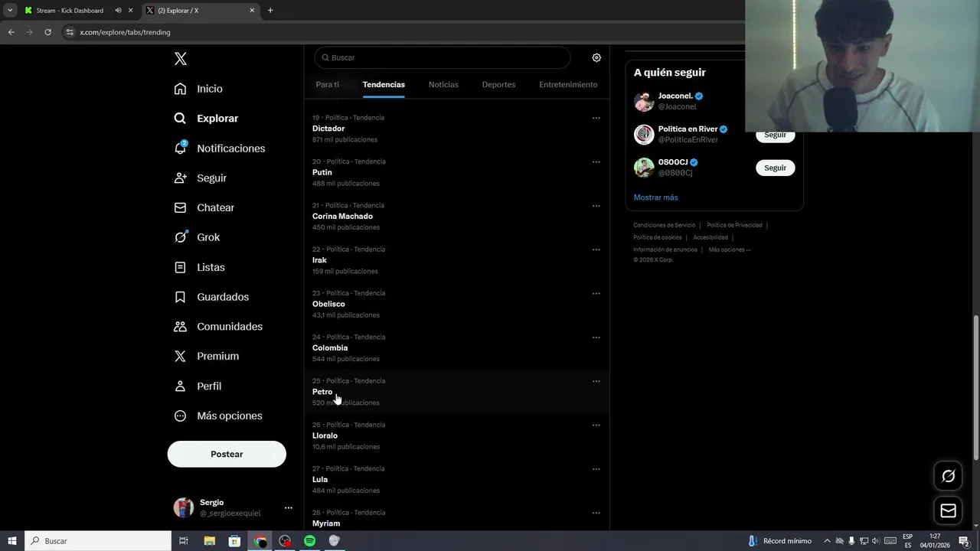Viewport: 980px width, 551px height.
Task: Click page scrollbar thumb
Action: pos(975,388)
